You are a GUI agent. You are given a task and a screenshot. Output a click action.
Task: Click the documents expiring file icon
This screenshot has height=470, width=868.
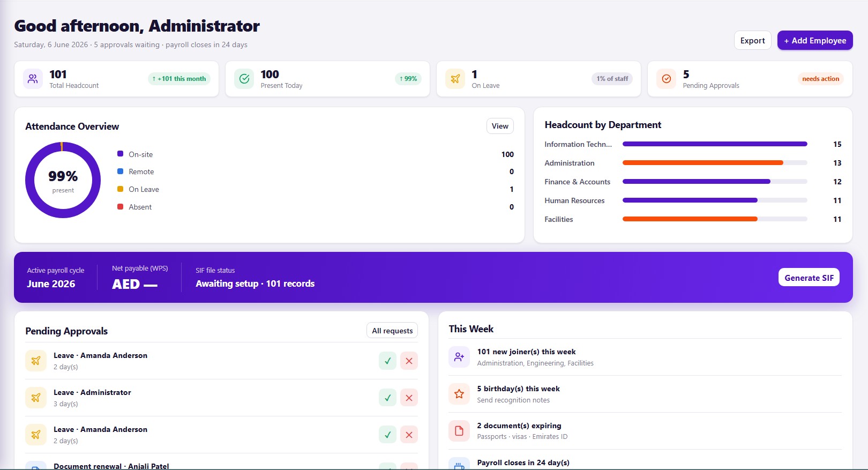click(459, 431)
